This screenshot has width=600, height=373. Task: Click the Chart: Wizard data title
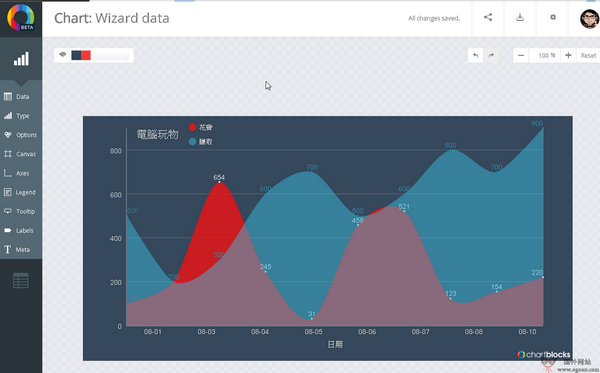point(112,18)
